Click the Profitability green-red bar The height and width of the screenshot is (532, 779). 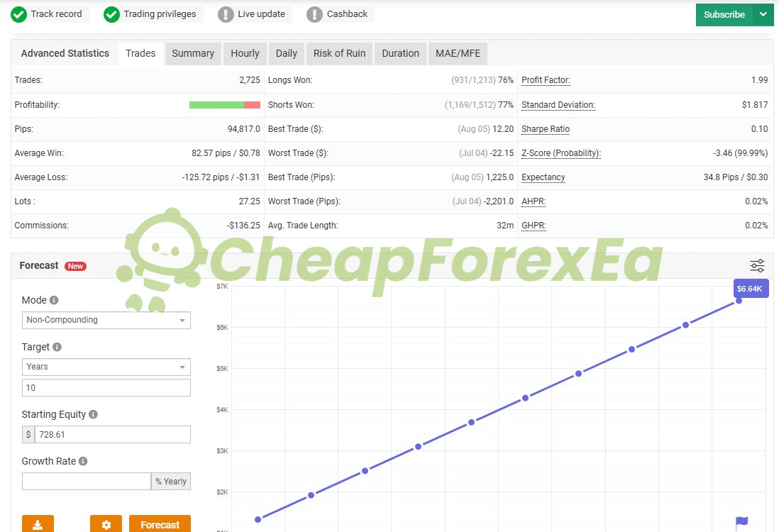coord(225,105)
